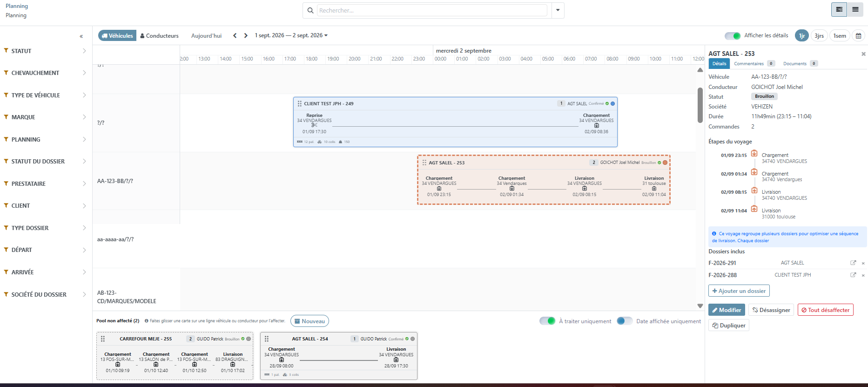Click the search magnifier icon
This screenshot has height=387, width=868.
310,10
